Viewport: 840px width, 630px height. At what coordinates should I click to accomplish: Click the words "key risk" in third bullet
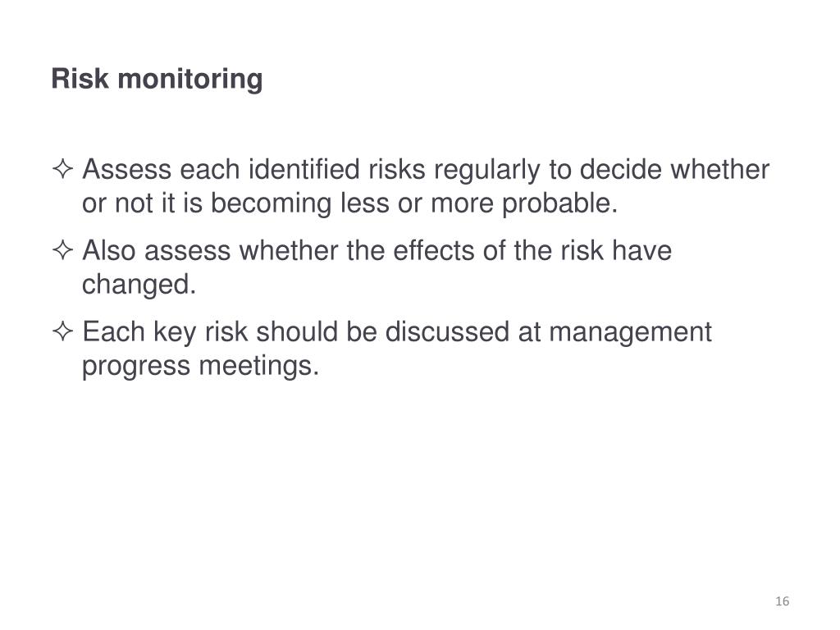[x=200, y=333]
